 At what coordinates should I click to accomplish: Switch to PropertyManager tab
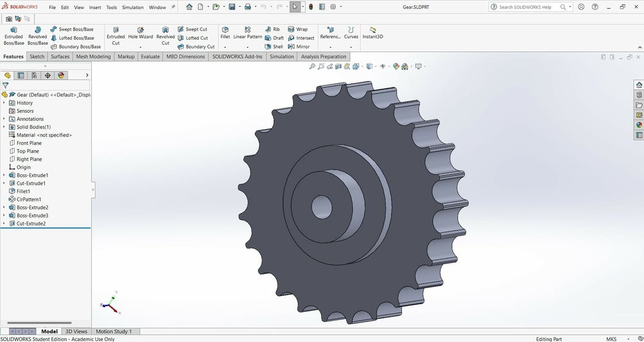click(x=21, y=76)
